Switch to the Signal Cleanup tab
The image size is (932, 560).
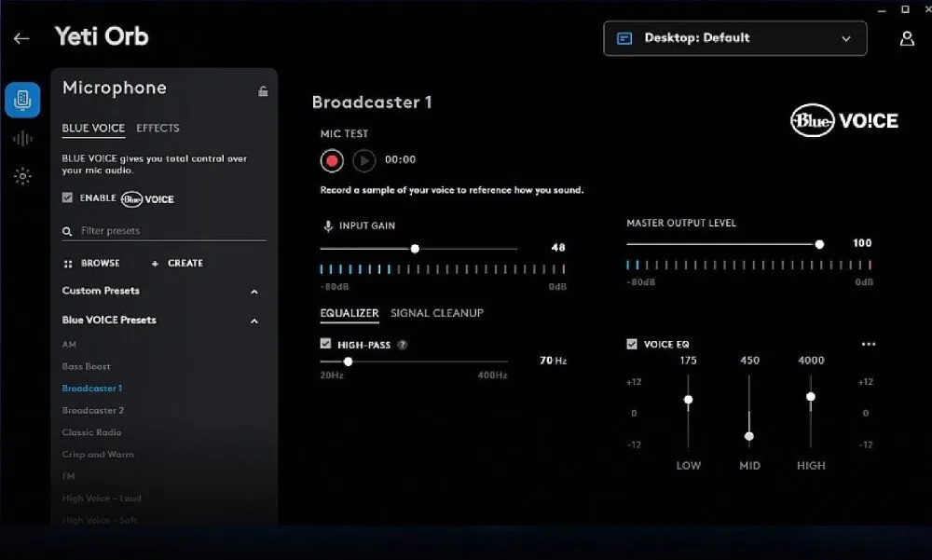click(436, 313)
